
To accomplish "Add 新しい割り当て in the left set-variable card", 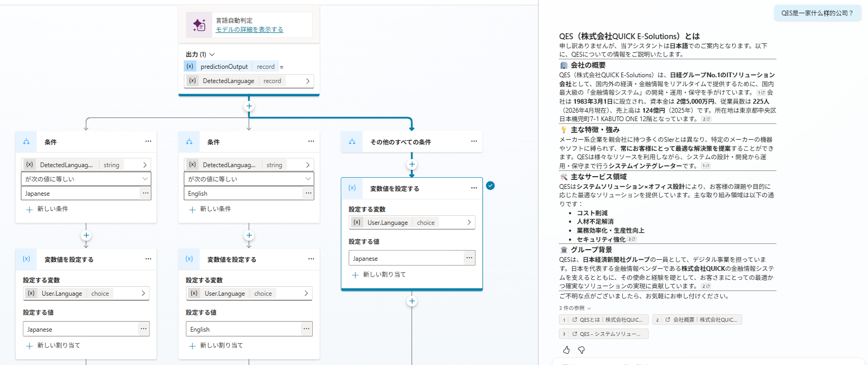I will coord(53,345).
